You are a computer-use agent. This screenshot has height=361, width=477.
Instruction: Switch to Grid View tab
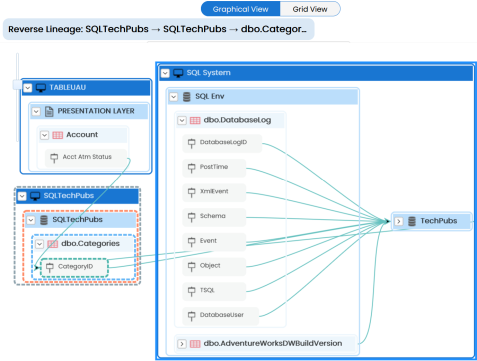pos(310,9)
